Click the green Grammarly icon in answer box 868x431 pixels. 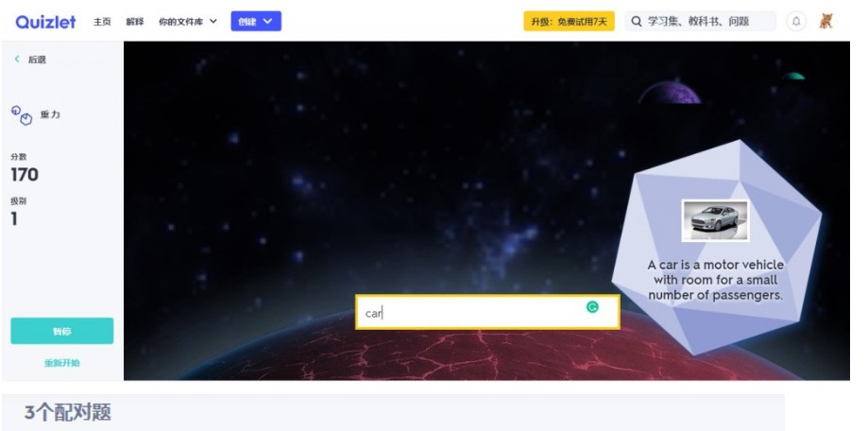pos(592,307)
